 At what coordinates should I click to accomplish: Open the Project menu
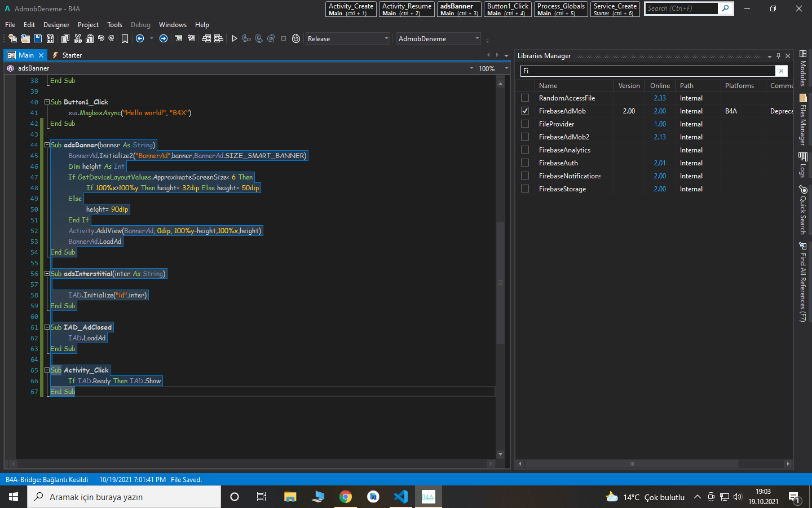(x=88, y=25)
